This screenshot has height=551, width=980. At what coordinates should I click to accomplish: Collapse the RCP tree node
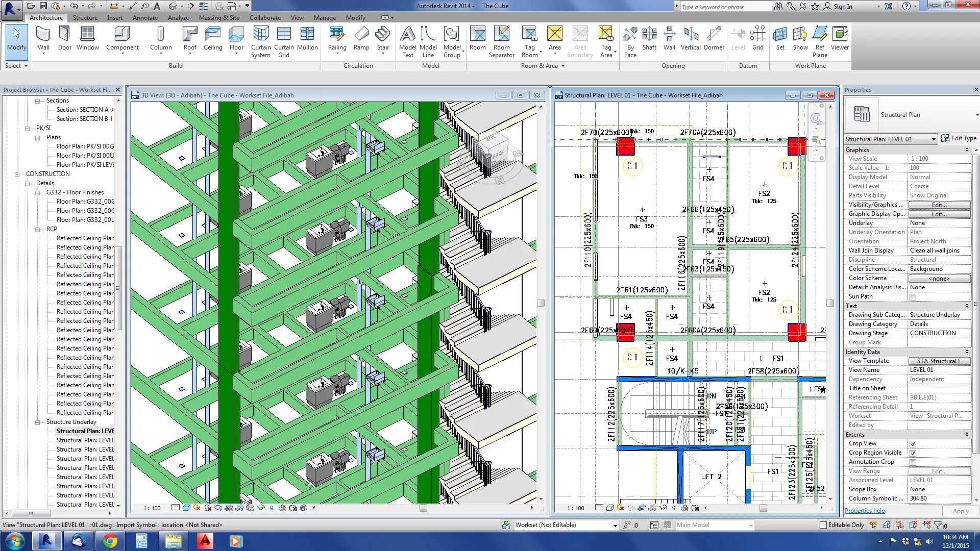coord(37,230)
